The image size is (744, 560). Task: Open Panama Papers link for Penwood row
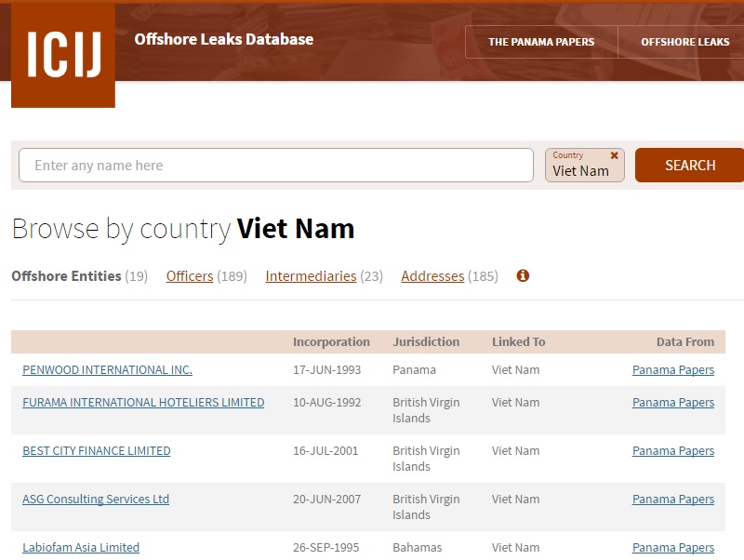[x=672, y=369]
